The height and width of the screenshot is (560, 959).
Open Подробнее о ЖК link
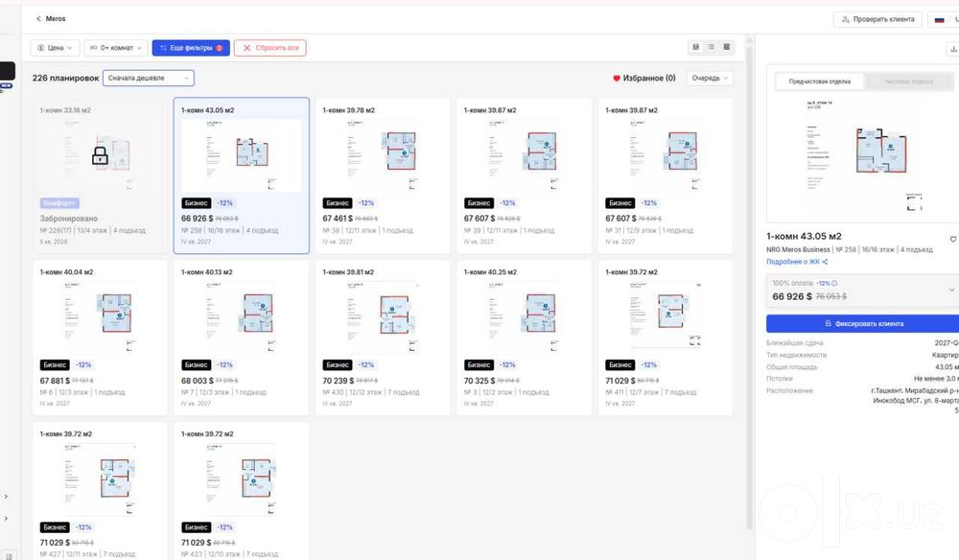pyautogui.click(x=797, y=262)
